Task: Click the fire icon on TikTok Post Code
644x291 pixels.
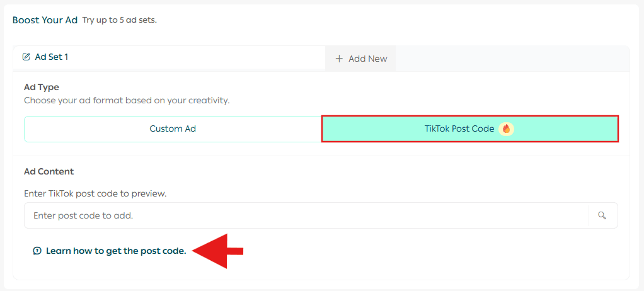Action: coord(506,128)
